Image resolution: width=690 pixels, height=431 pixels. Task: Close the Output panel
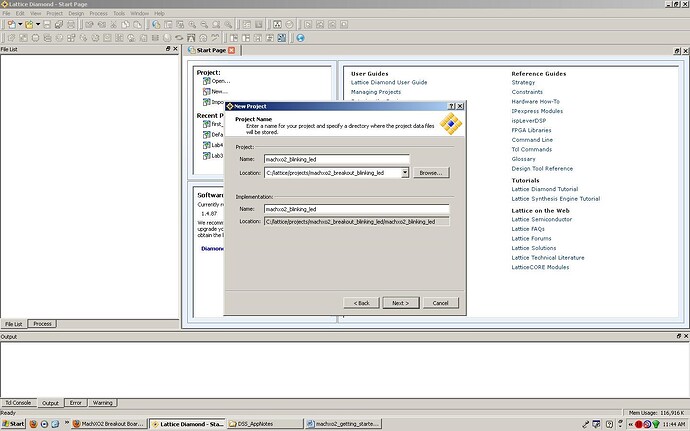click(686, 336)
